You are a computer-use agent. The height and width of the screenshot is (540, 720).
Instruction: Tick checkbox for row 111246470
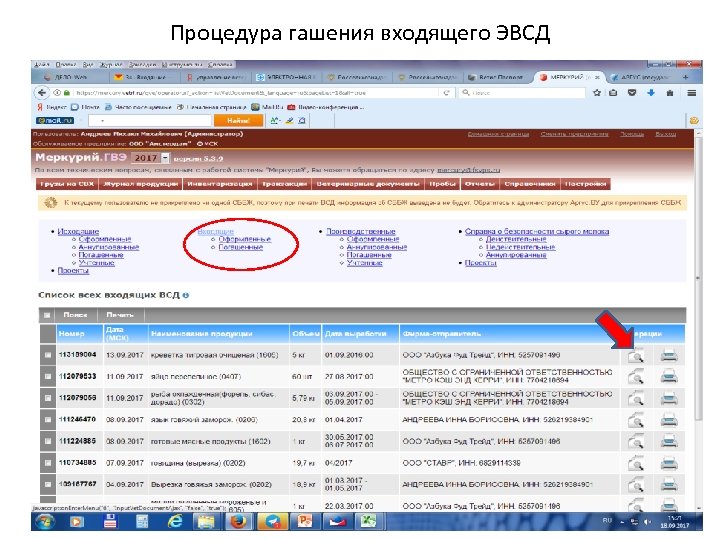pos(47,420)
